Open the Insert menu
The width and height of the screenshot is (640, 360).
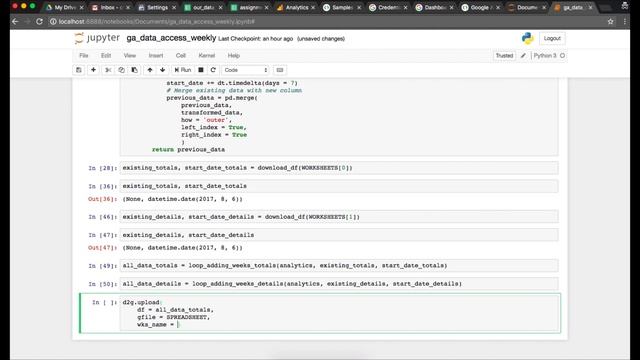click(156, 56)
